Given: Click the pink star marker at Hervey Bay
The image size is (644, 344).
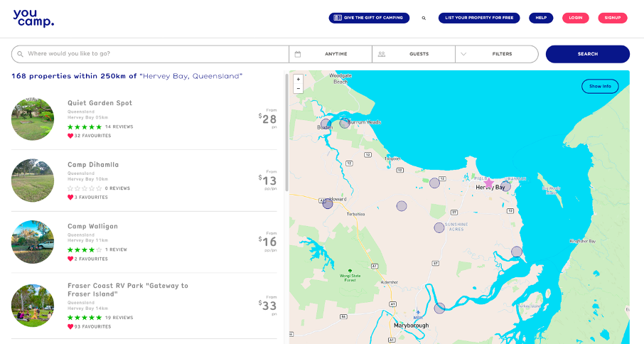Looking at the screenshot, I should pos(489,183).
